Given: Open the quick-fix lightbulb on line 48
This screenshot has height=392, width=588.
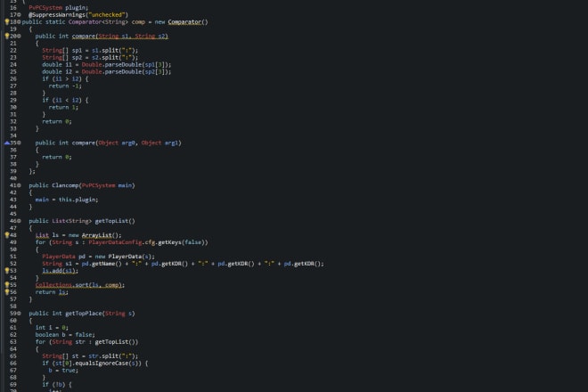Looking at the screenshot, I should tap(7, 235).
